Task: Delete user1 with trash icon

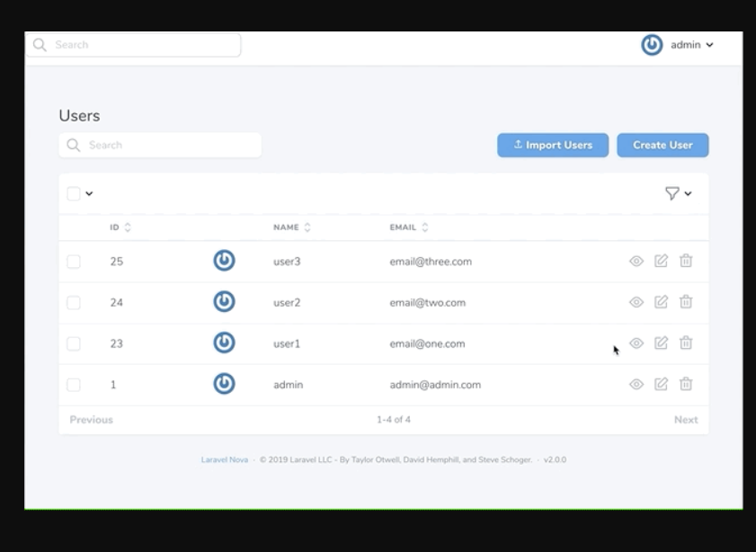Action: point(686,343)
